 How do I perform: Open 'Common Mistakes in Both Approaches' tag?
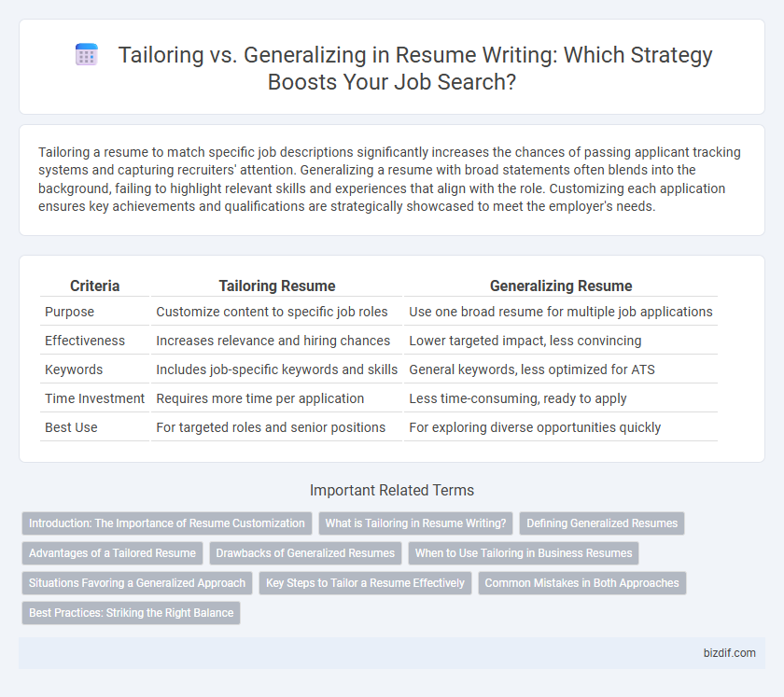(582, 583)
